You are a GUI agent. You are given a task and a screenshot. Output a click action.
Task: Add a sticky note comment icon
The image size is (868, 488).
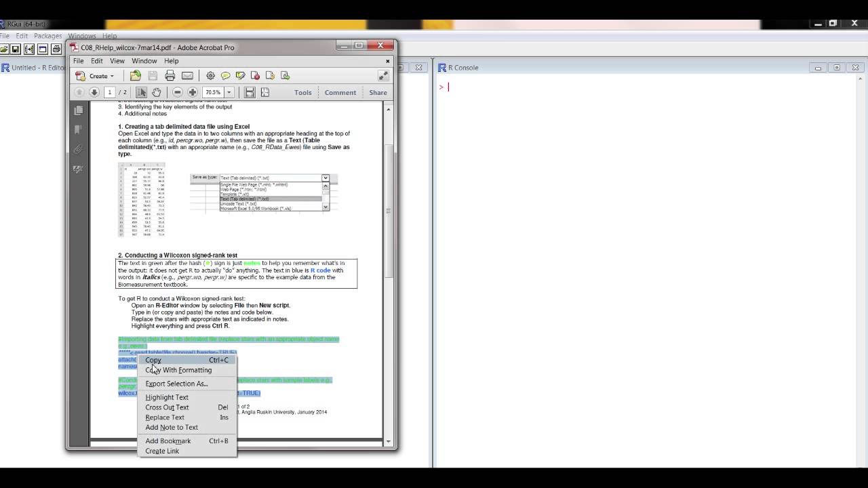(x=225, y=75)
